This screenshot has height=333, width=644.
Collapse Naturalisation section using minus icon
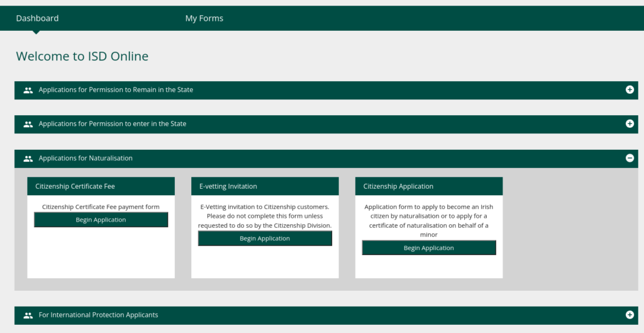tap(630, 159)
